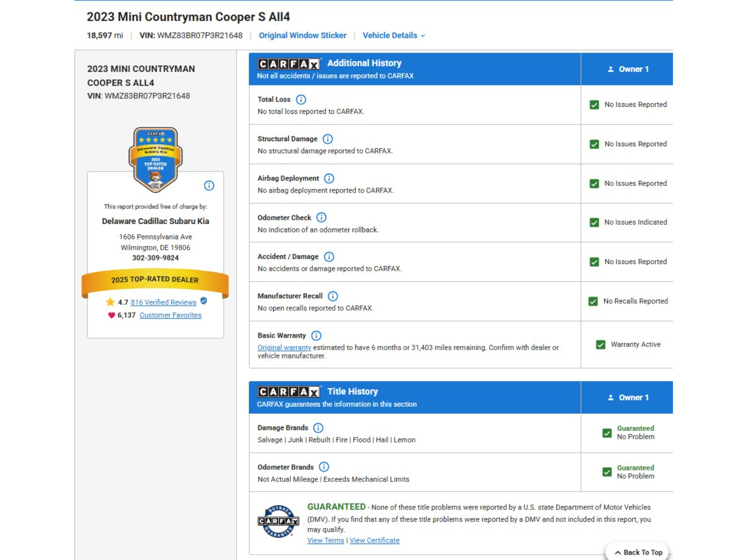Click the Title History section title
747x560 pixels.
[353, 392]
